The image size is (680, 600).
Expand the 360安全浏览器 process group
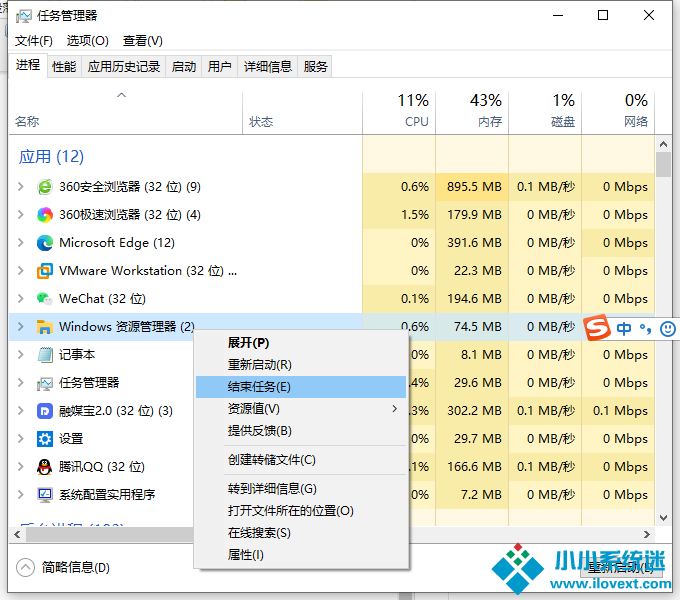[x=20, y=187]
